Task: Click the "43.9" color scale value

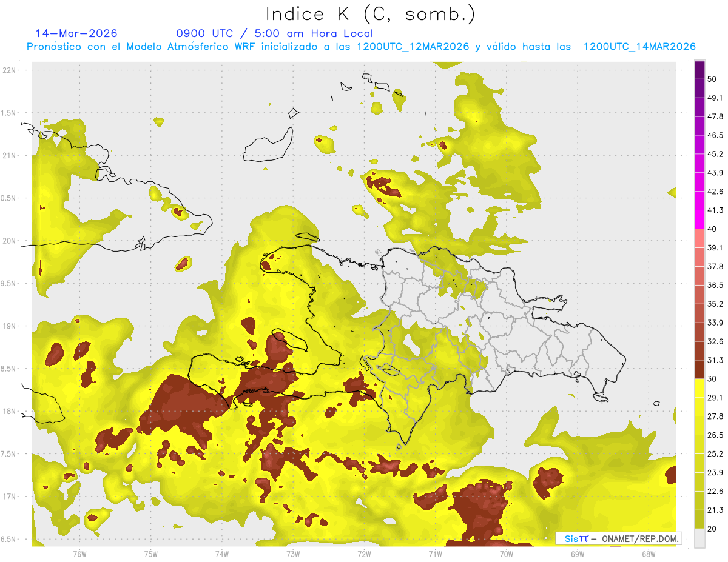Action: [715, 173]
